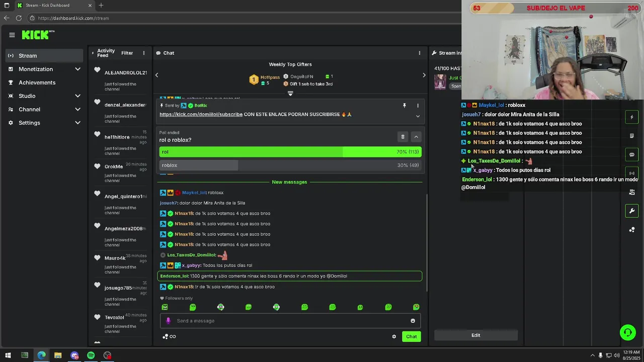This screenshot has width=644, height=362.
Task: Jump to New messages divider
Action: [289, 182]
